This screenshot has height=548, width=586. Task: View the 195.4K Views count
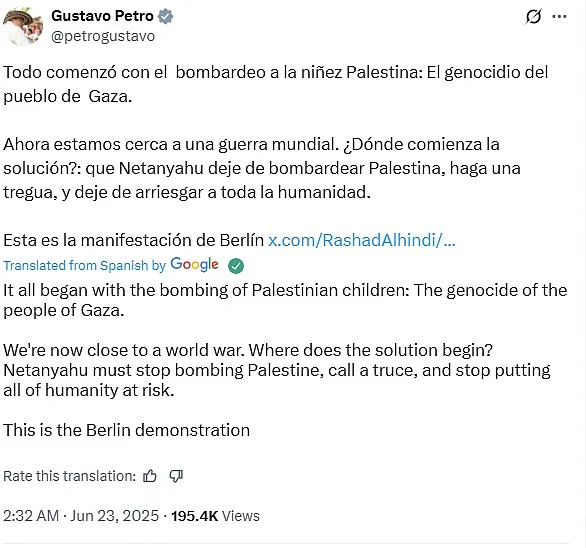(215, 516)
